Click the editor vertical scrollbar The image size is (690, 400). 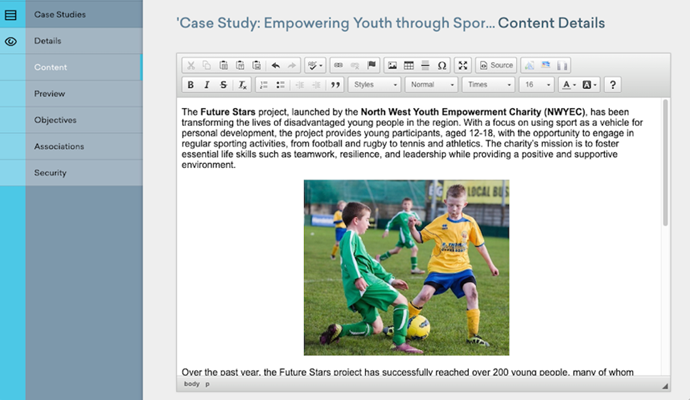click(665, 163)
